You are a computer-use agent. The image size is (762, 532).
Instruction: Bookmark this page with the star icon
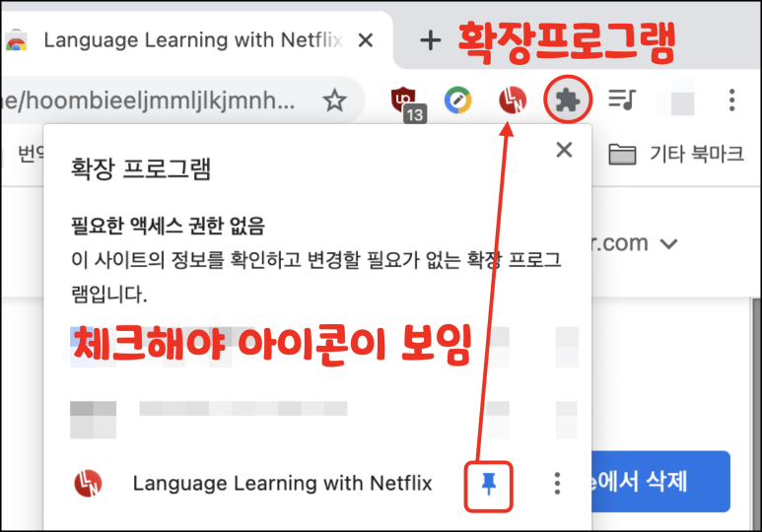coord(334,100)
